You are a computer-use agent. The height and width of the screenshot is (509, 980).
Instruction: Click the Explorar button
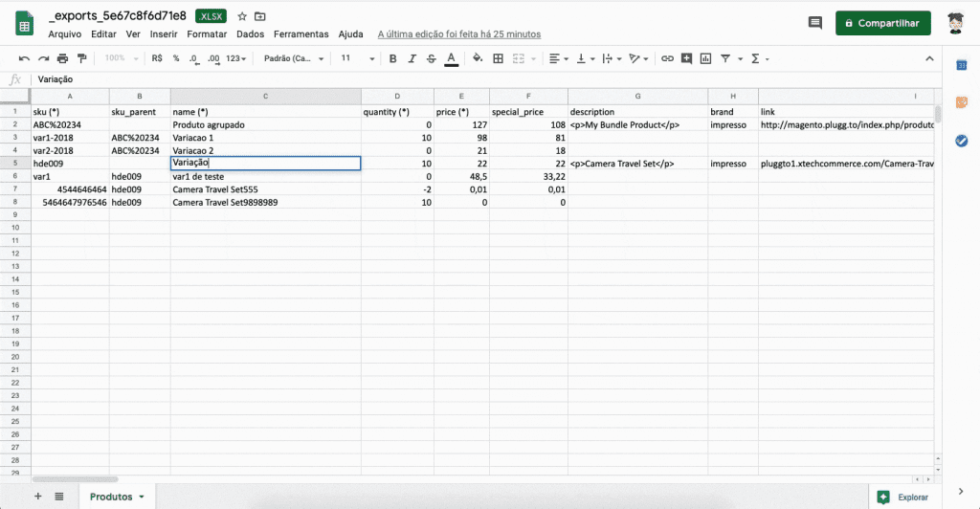pos(902,497)
